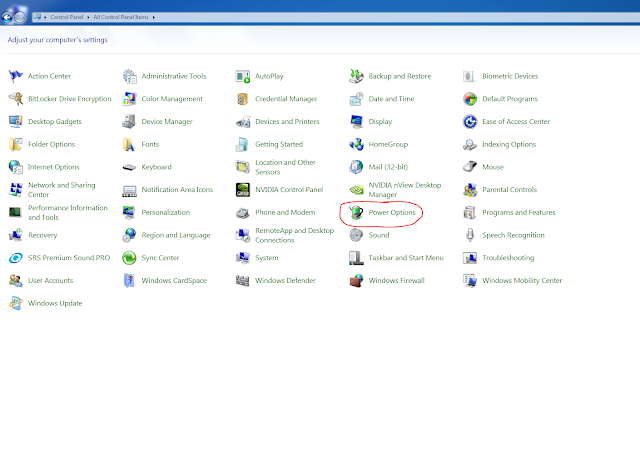Click the Sound speaker icon
The image size is (640, 451).
coord(356,235)
